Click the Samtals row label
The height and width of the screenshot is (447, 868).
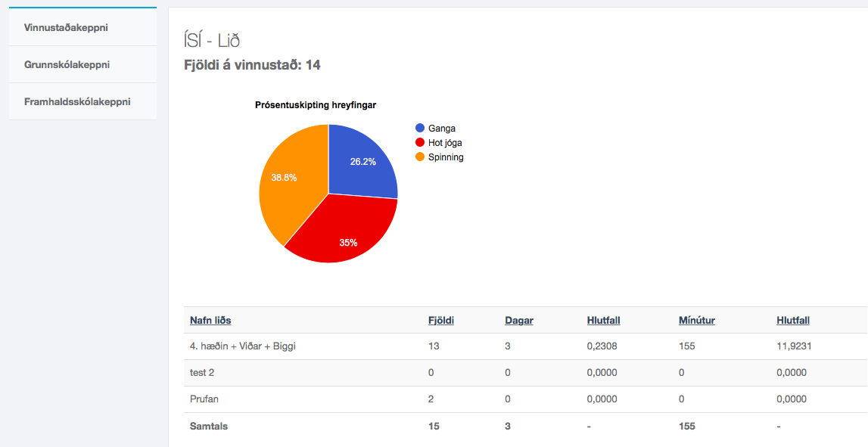(209, 427)
